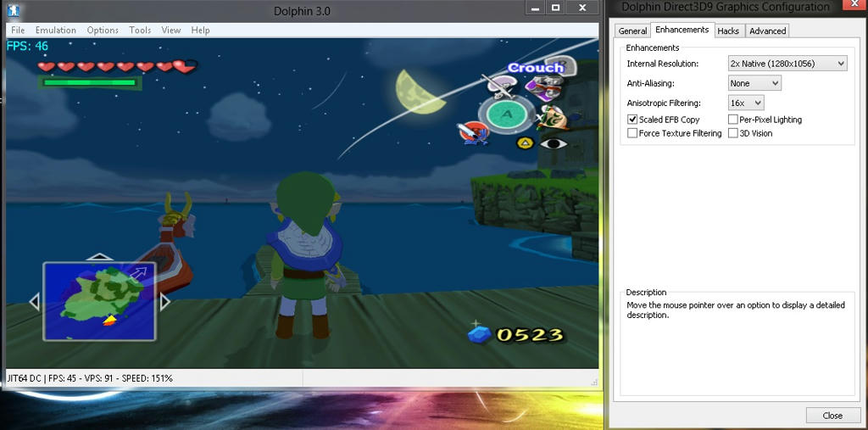The width and height of the screenshot is (868, 430).
Task: Click the yellow crescent moon in sky
Action: click(x=415, y=90)
